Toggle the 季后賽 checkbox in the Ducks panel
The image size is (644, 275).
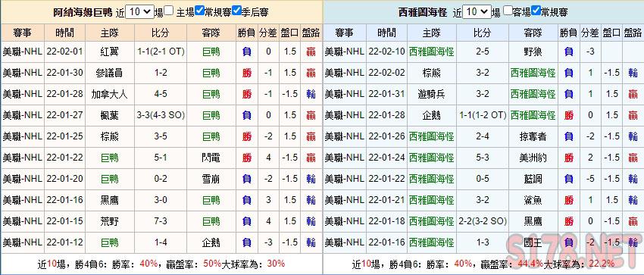point(236,11)
